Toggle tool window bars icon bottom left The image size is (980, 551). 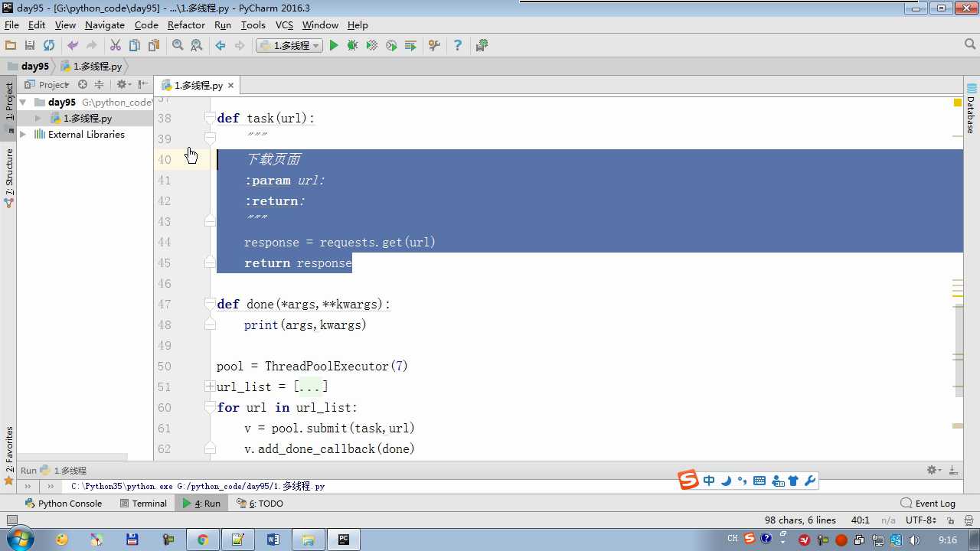(11, 520)
